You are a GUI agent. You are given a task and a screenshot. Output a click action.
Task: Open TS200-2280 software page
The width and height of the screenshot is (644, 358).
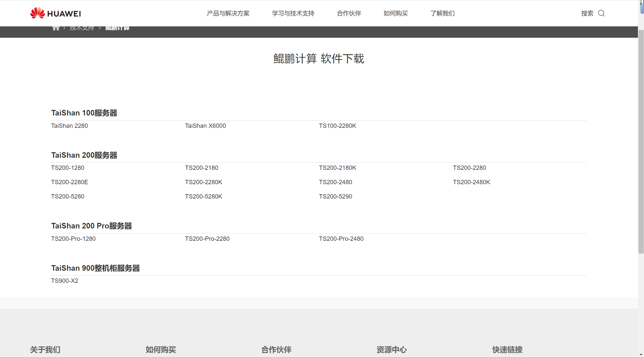(469, 168)
